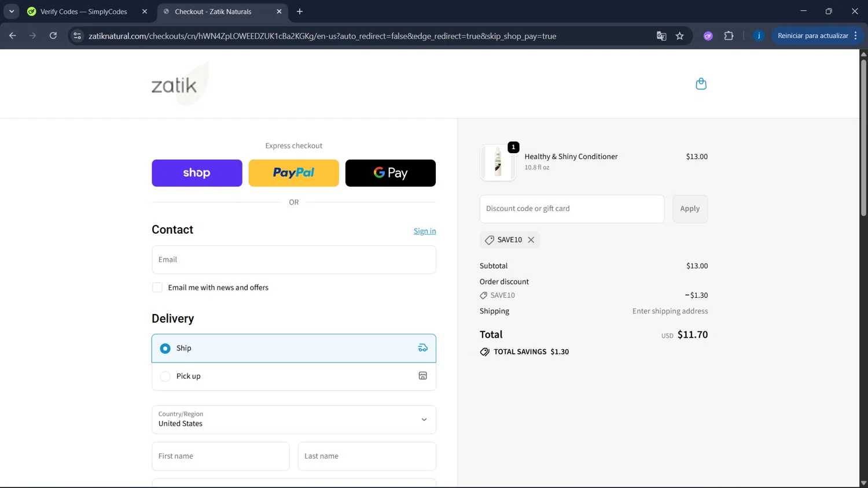Screen dimensions: 868x488
Task: Click the store icon in Pick up option
Action: point(423,376)
